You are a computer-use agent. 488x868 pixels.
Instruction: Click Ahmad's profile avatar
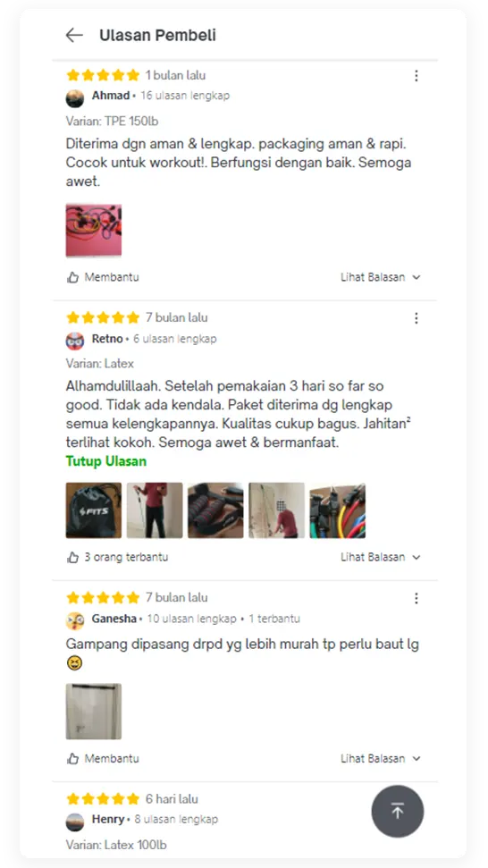[75, 98]
